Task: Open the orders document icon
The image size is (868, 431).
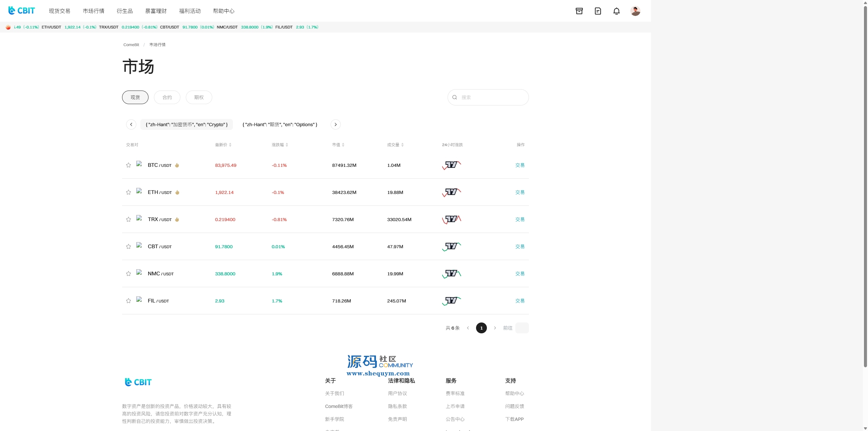Action: tap(598, 11)
